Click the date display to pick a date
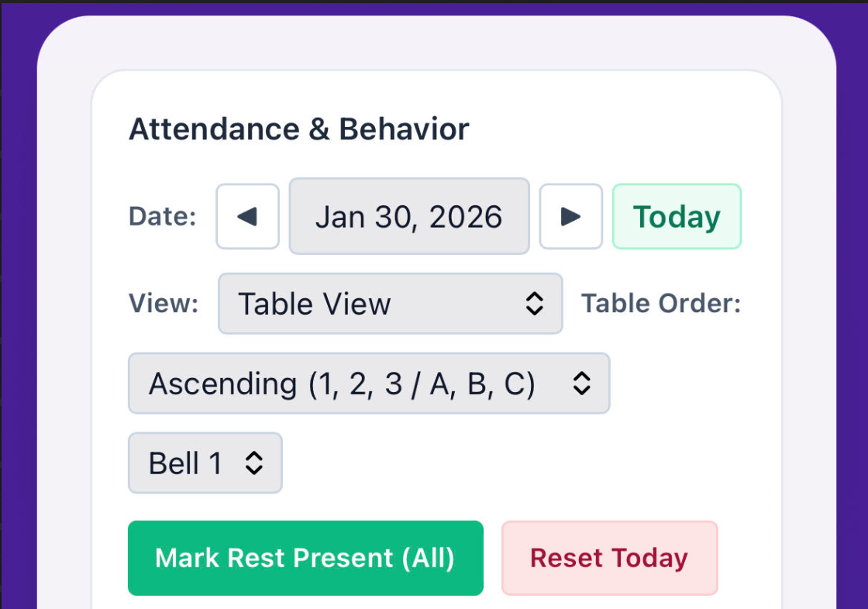Screen dimensions: 868x609 (x=408, y=217)
